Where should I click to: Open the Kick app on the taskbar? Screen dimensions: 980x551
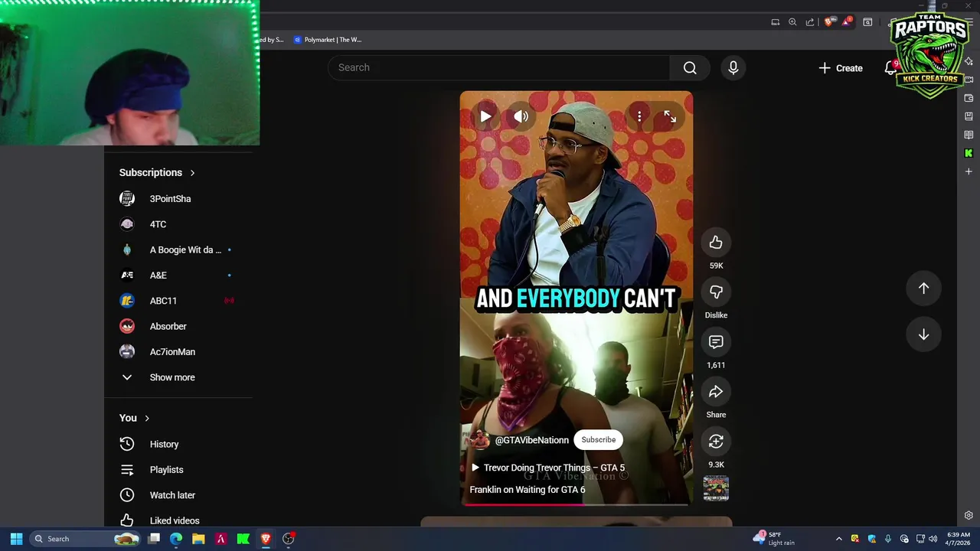[243, 539]
